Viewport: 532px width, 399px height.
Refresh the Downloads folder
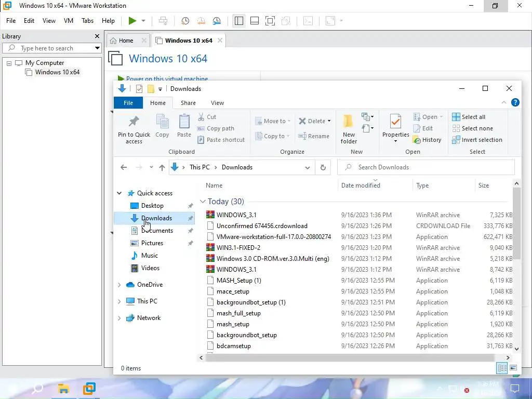[x=323, y=167]
